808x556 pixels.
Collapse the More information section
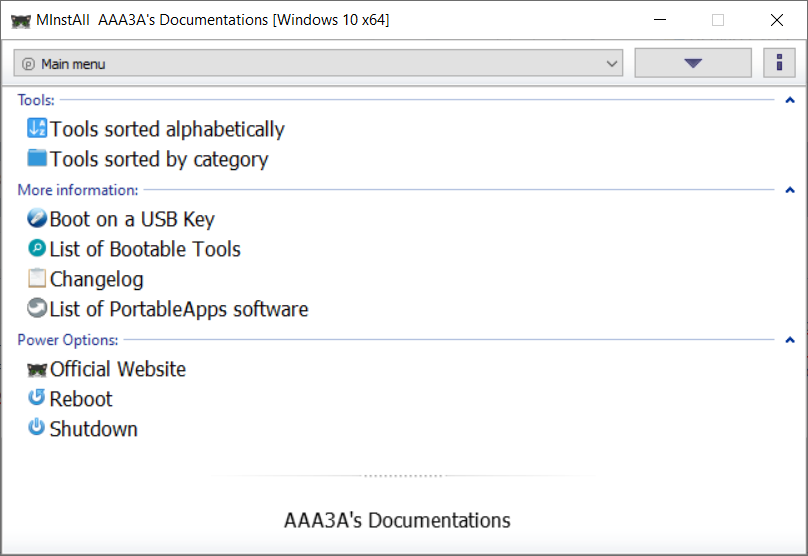coord(789,190)
